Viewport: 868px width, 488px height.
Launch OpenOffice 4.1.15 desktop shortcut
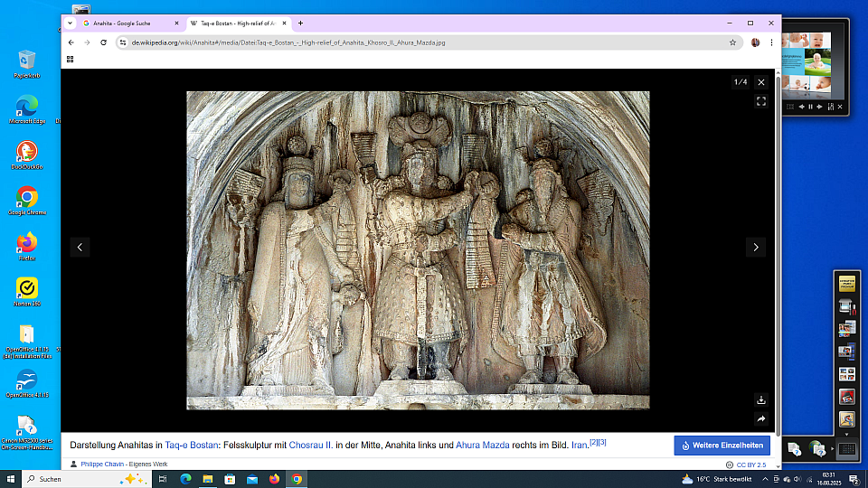26,383
